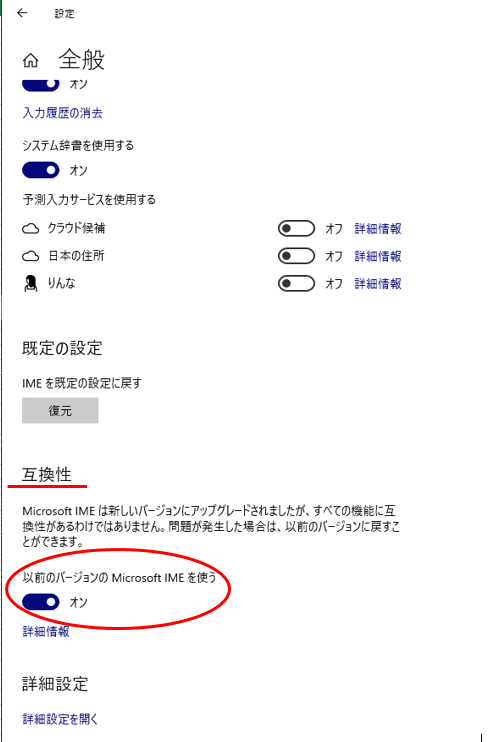The width and height of the screenshot is (495, 742).
Task: Enable the 日本の住所 toggle
Action: (x=296, y=256)
